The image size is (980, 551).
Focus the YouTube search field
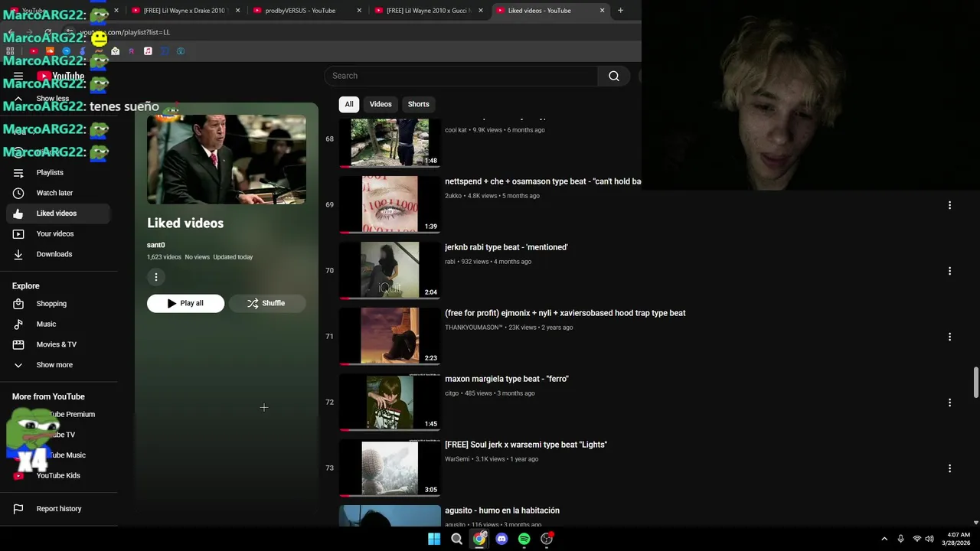[461, 76]
